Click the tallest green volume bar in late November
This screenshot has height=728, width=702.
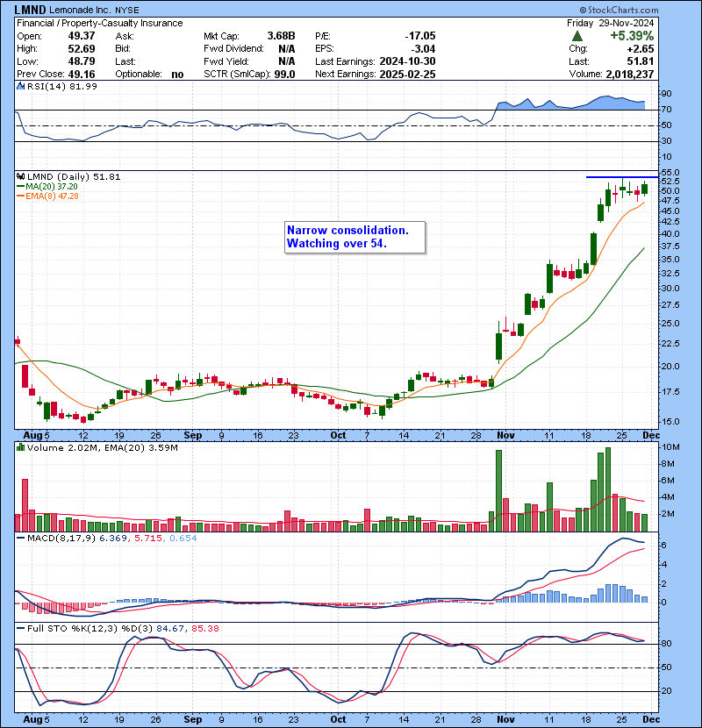[608, 489]
